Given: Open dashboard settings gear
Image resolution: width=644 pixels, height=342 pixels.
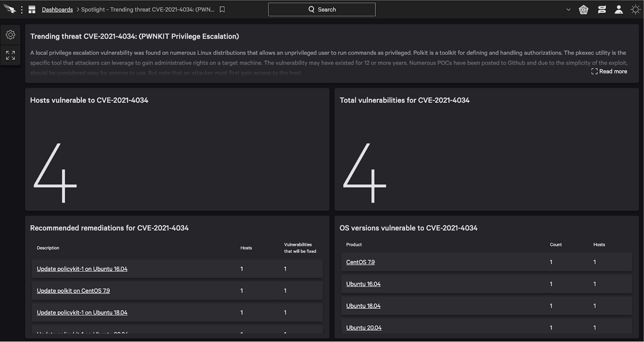Looking at the screenshot, I should coord(10,35).
